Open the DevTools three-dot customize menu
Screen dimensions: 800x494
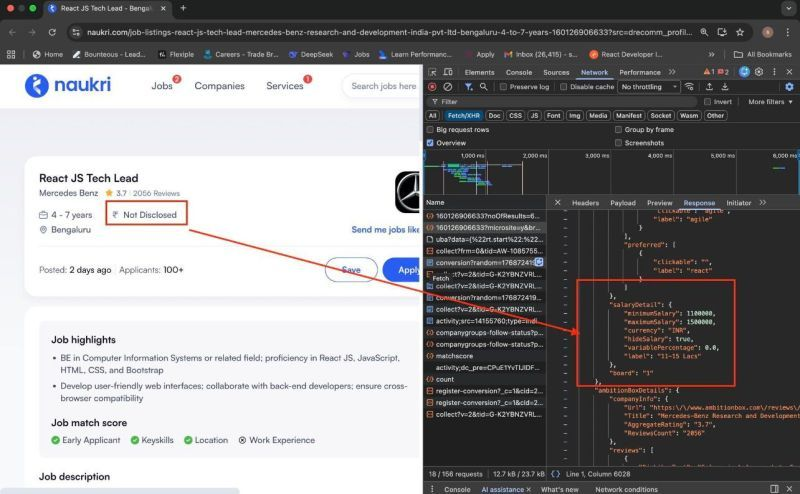(774, 72)
